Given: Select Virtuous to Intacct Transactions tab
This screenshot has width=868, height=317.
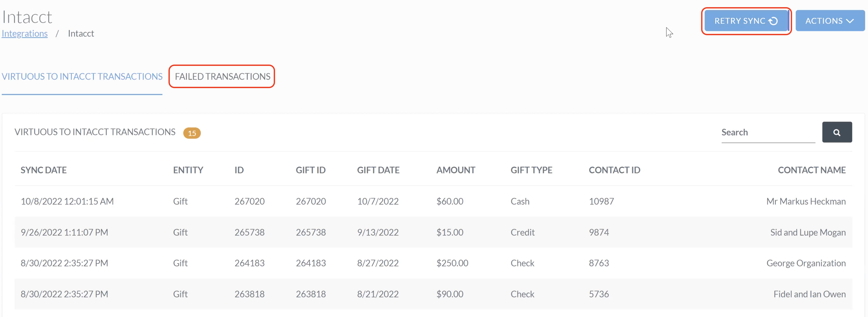Looking at the screenshot, I should (x=82, y=76).
